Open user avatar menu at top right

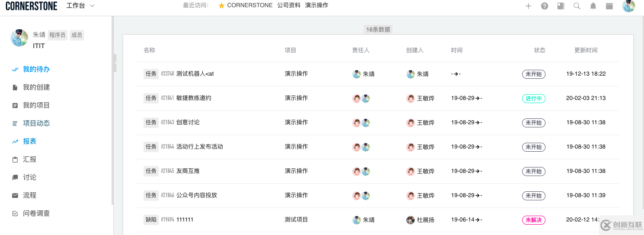point(628,6)
